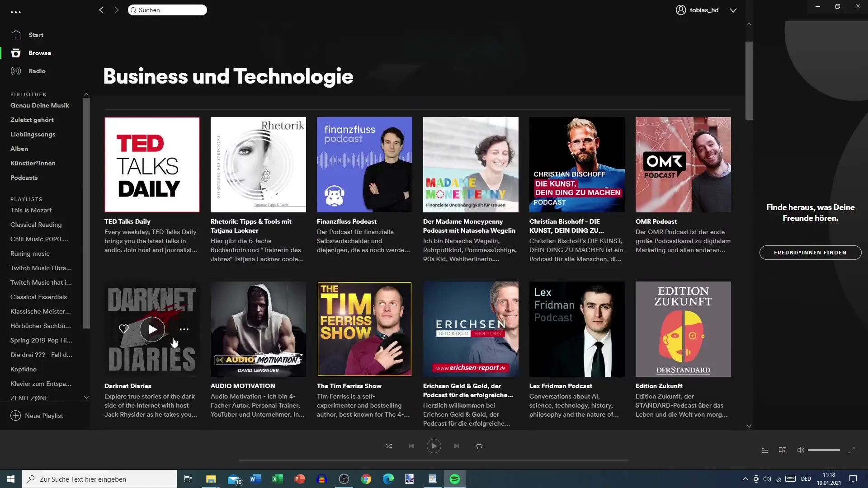
Task: Open the Künstler*innen section
Action: 33,163
